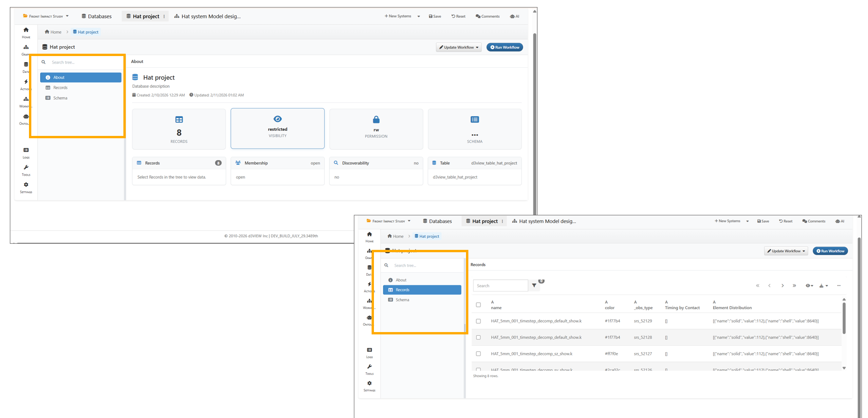
Task: Click Comments button in the About window toolbar
Action: click(x=488, y=16)
